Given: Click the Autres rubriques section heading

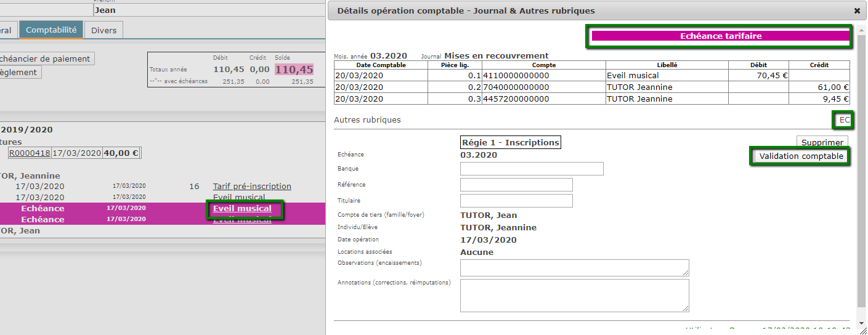Looking at the screenshot, I should [x=367, y=119].
